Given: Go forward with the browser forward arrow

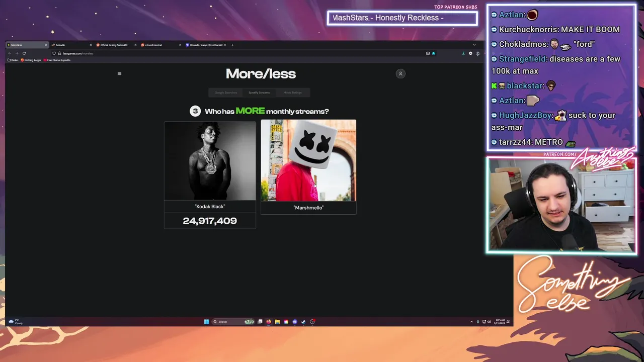Looking at the screenshot, I should tap(17, 53).
